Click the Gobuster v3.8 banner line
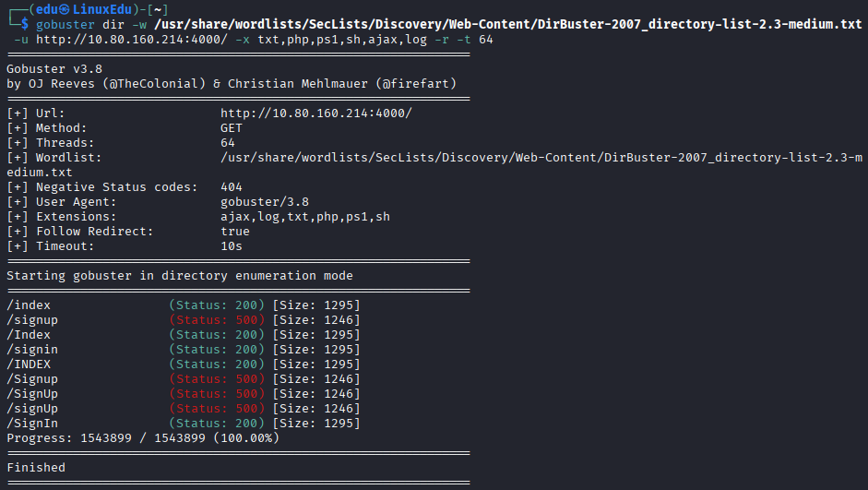The width and height of the screenshot is (868, 490). pos(54,68)
